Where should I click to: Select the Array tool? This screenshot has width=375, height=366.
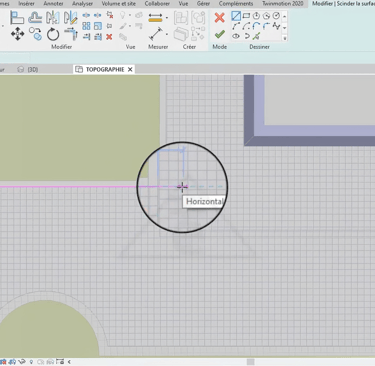point(86,26)
